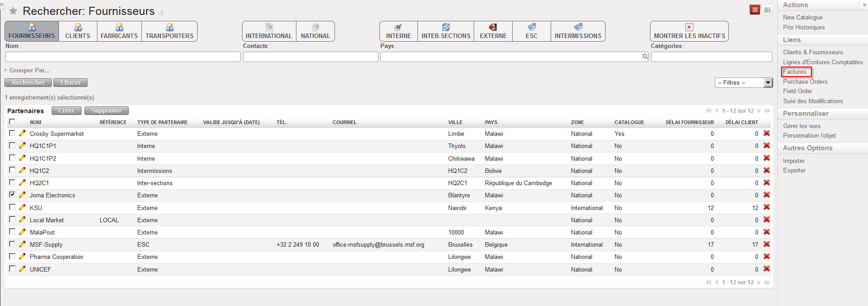Screen dimensions: 868x306
Task: Go to next page arrow in top pager
Action: 759,111
